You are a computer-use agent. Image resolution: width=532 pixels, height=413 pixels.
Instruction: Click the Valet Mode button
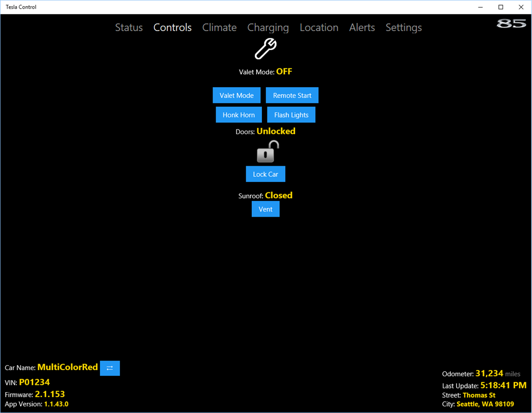click(x=236, y=95)
